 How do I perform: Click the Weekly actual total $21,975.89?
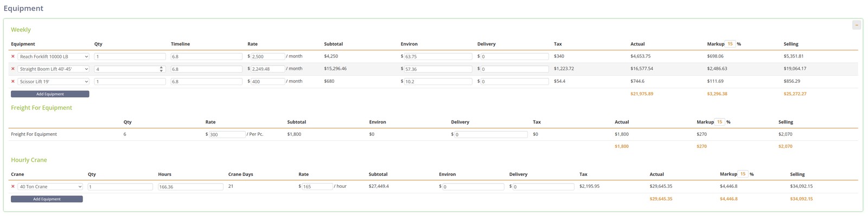click(x=642, y=94)
